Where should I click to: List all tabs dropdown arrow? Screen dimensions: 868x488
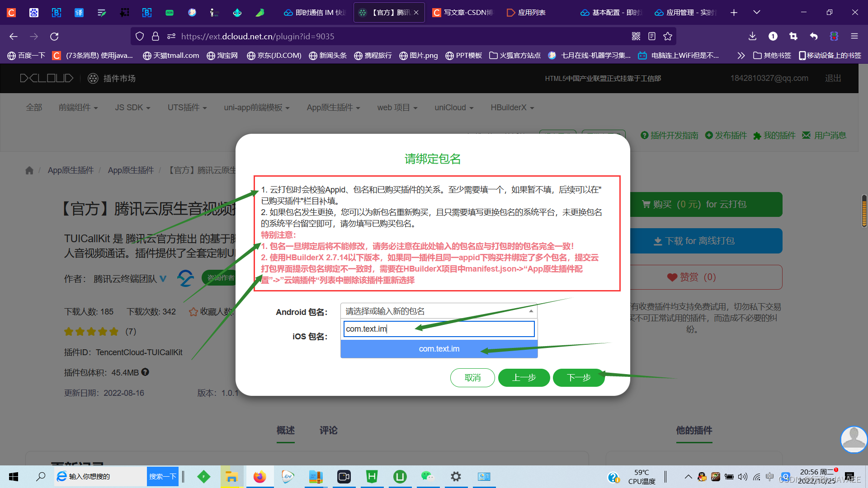(x=756, y=13)
